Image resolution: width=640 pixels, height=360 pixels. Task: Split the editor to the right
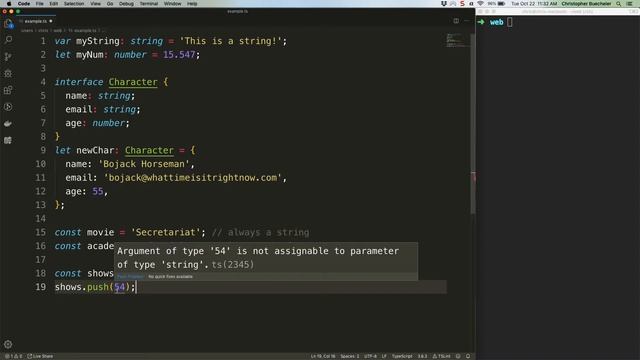point(456,21)
